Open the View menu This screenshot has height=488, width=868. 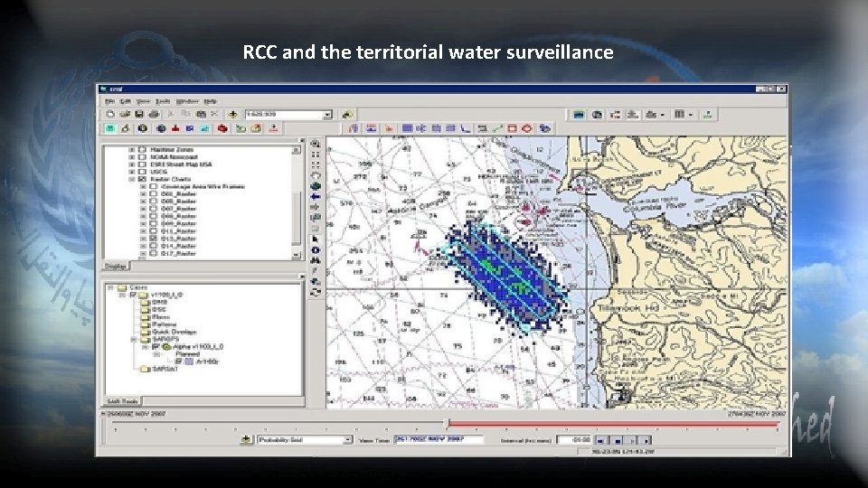point(143,102)
